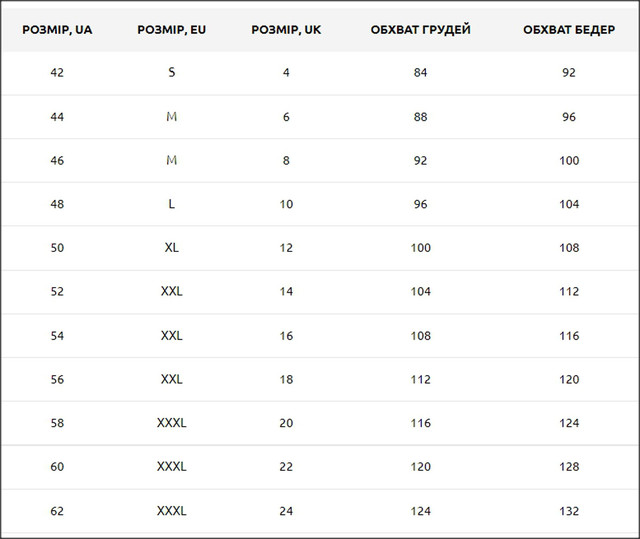
Task: Click the XXXL cell in UA 58 row
Action: [x=172, y=423]
